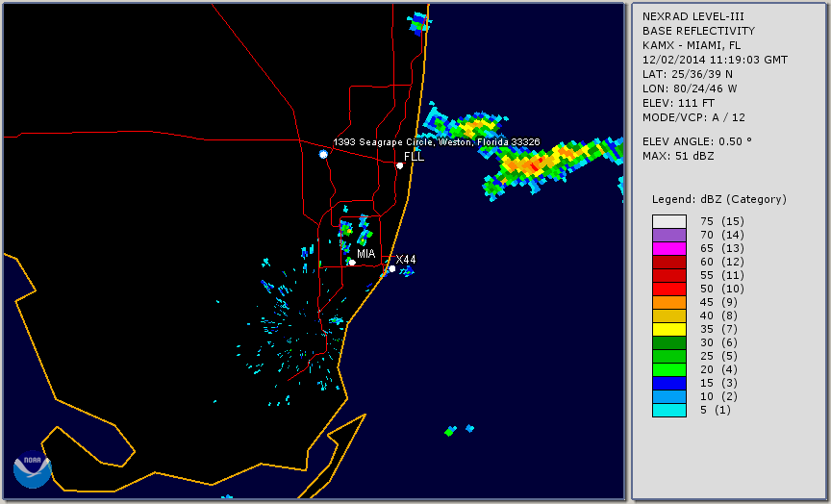Viewport: 831px width, 504px height.
Task: Select the 20 dBZ bright green swatch
Action: [669, 370]
